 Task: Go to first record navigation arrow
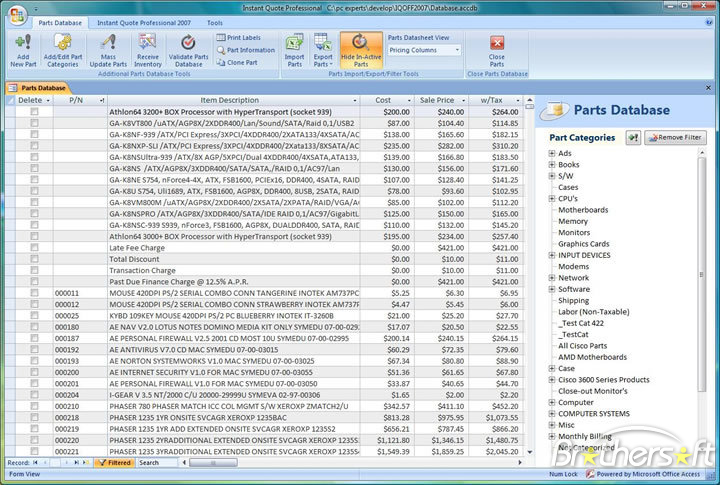35,462
